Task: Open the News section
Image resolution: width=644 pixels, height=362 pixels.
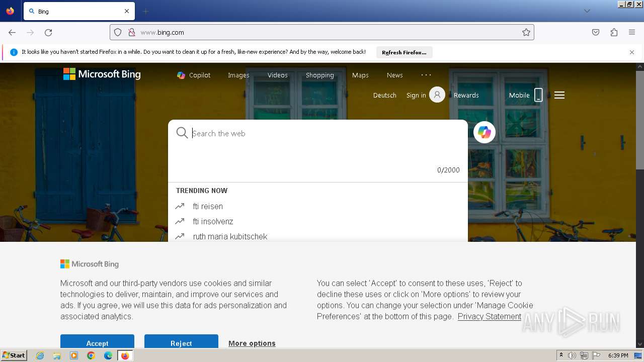Action: pyautogui.click(x=395, y=75)
